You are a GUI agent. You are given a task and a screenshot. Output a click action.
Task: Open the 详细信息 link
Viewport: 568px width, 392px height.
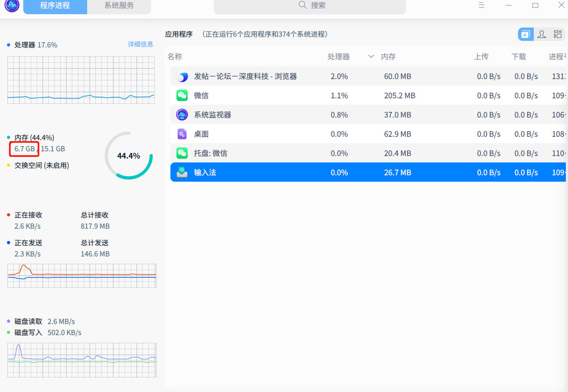tap(141, 44)
